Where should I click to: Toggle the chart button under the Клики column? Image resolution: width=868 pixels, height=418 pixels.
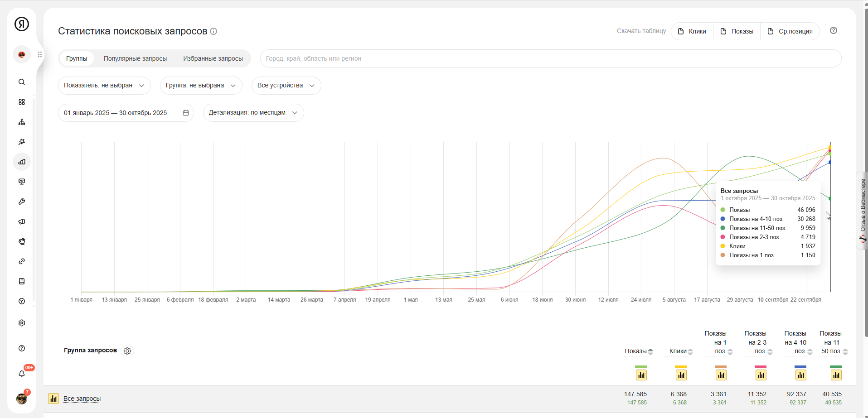(681, 375)
